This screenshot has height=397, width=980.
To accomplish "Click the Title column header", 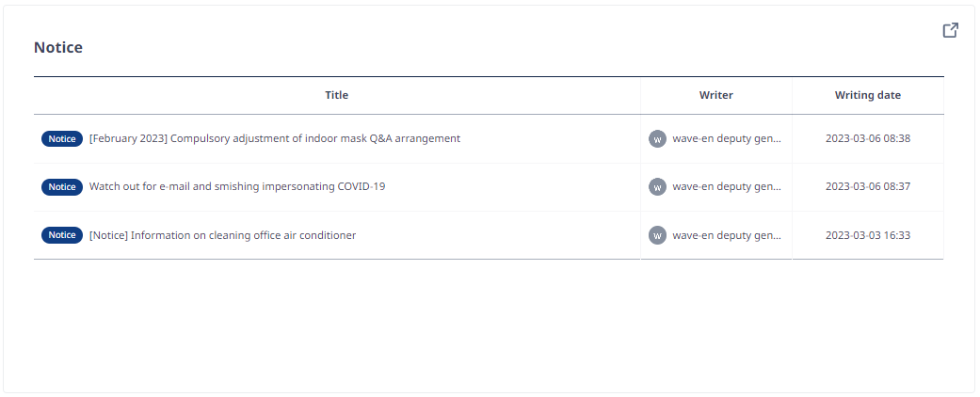I will pyautogui.click(x=337, y=96).
